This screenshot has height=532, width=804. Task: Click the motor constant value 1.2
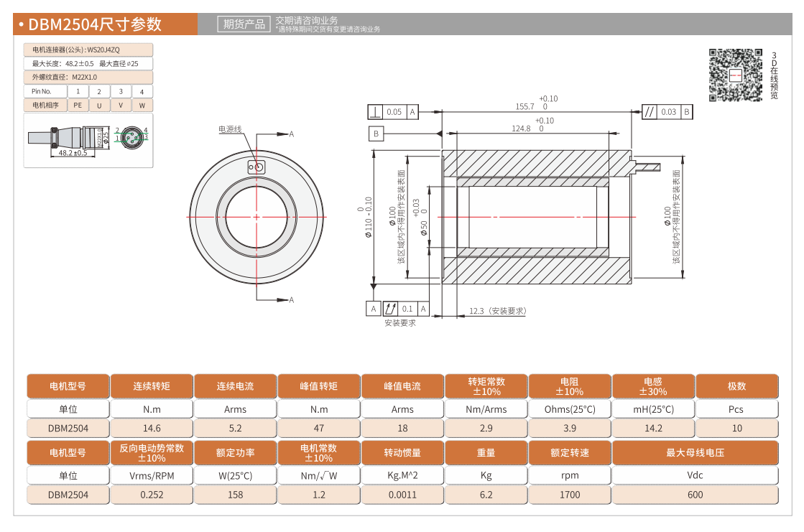[x=319, y=495]
